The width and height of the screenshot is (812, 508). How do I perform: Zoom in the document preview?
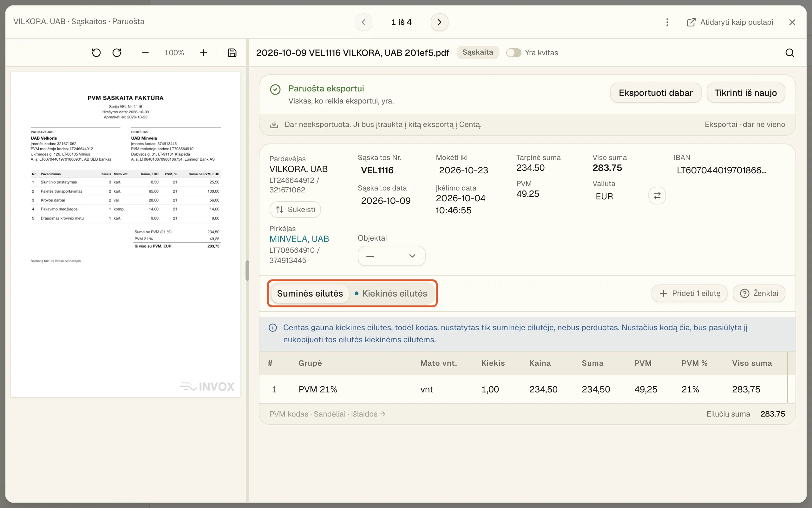click(x=203, y=53)
